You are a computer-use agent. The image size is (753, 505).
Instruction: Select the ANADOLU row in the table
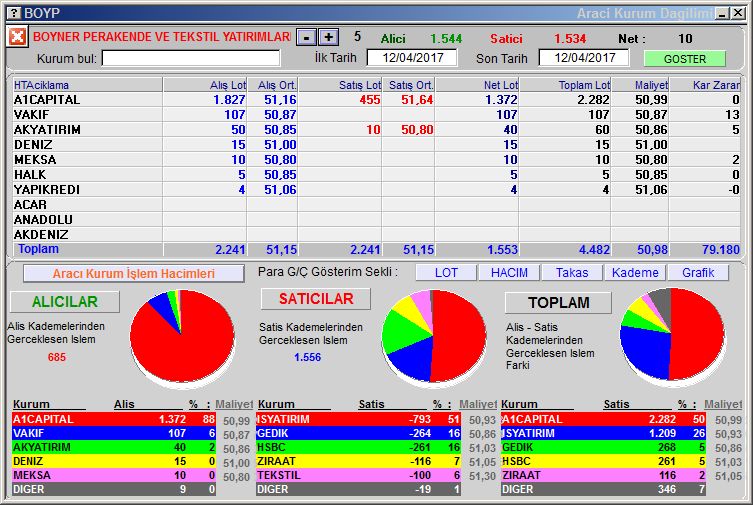click(376, 219)
